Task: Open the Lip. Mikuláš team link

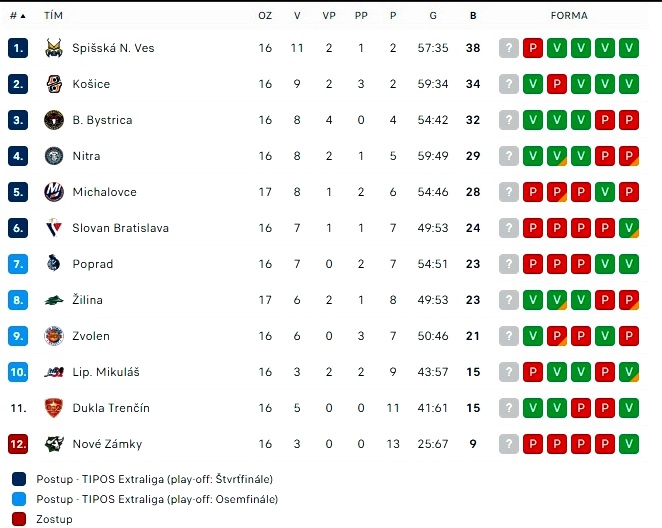Action: 106,372
